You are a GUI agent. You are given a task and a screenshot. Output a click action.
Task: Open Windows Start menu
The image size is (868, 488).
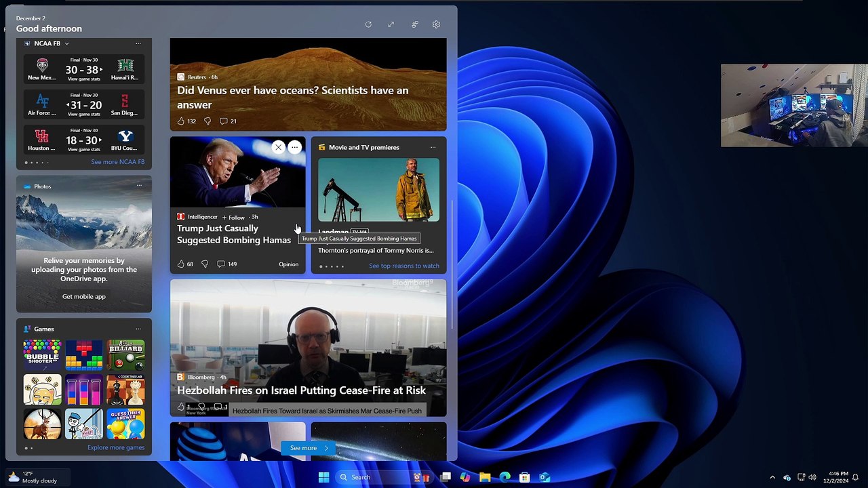(323, 477)
